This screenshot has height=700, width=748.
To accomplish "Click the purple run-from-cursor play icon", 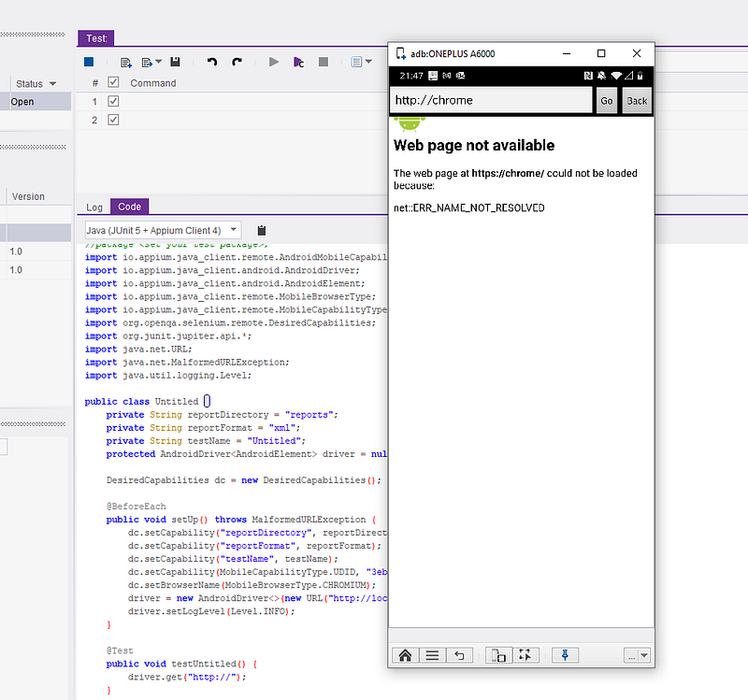I will click(298, 63).
